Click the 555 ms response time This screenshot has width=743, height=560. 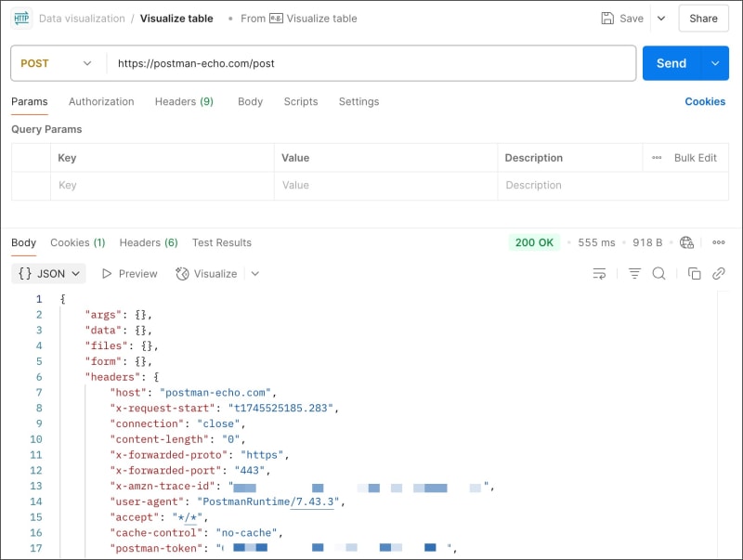tap(596, 242)
